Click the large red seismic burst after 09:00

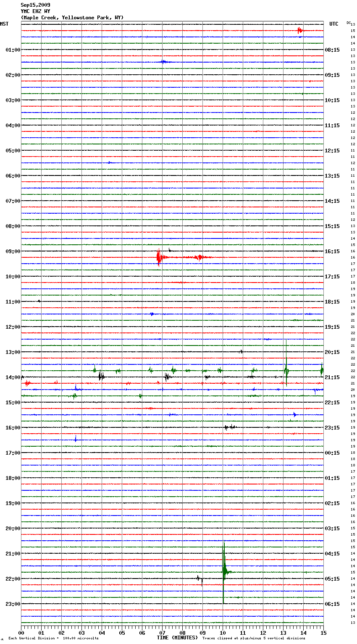(159, 257)
